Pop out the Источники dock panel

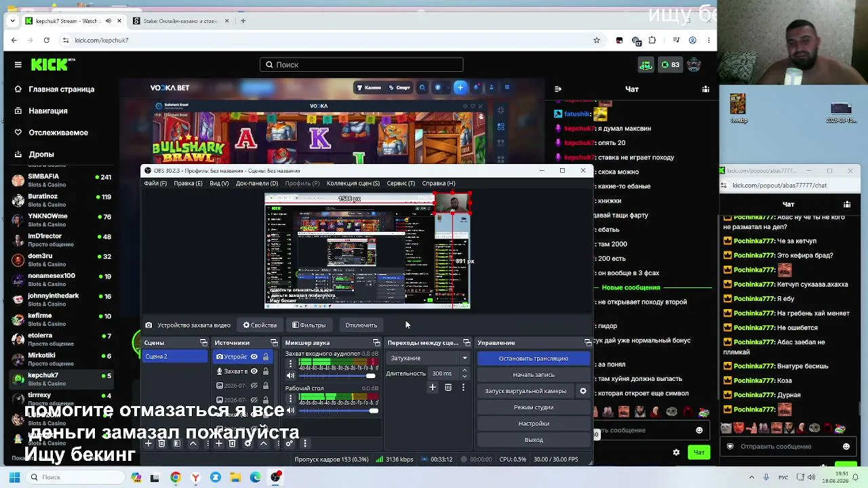[x=274, y=342]
